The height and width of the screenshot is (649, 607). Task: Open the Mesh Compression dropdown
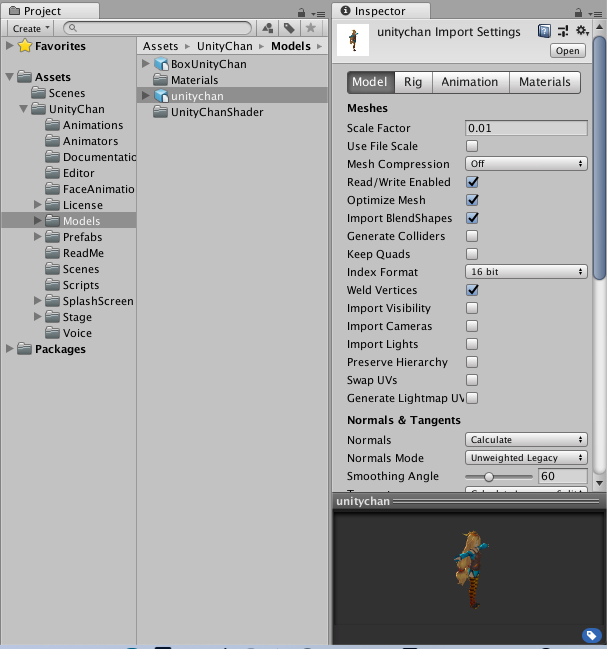point(526,164)
